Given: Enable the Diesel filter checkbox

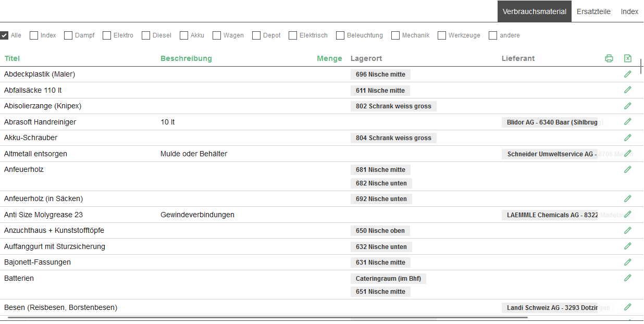Looking at the screenshot, I should click(146, 35).
